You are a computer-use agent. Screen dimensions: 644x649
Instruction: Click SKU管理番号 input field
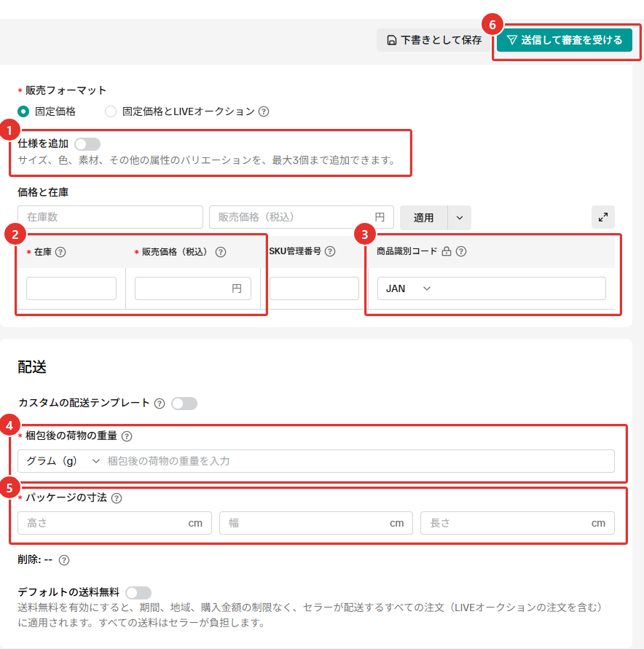pos(314,288)
